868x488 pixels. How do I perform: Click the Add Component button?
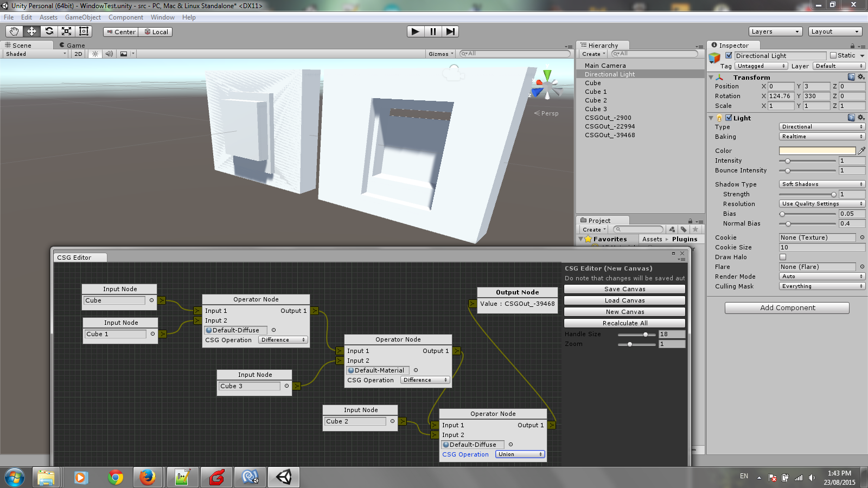click(x=787, y=307)
